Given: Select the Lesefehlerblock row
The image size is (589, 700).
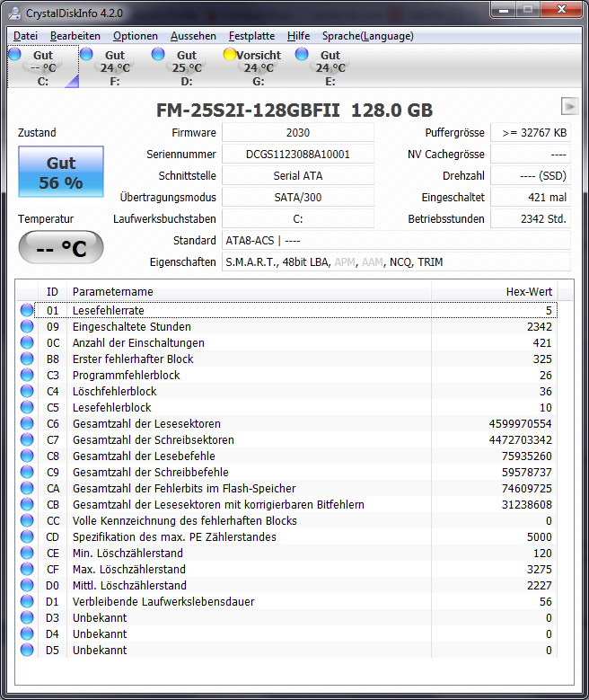Looking at the screenshot, I should point(286,408).
